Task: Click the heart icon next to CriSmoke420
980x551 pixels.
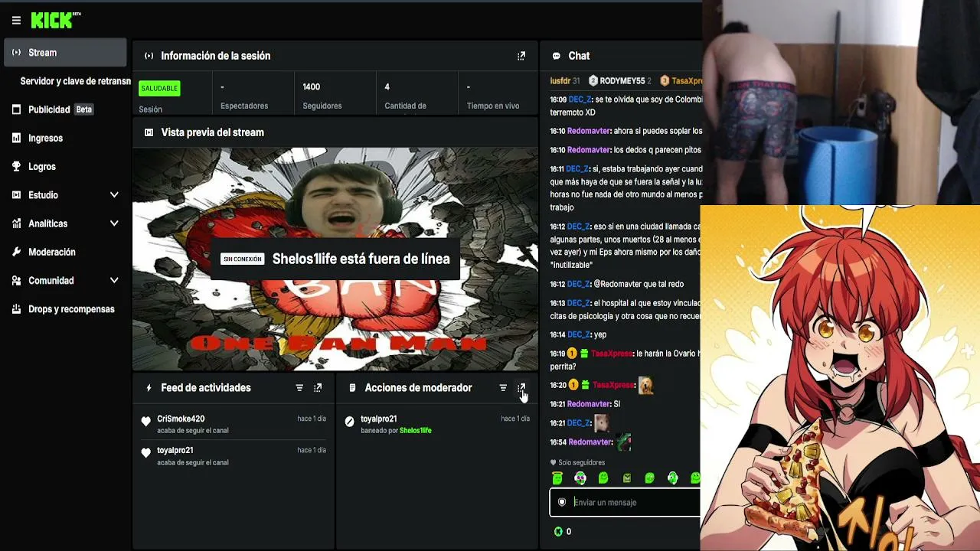Action: coord(146,421)
